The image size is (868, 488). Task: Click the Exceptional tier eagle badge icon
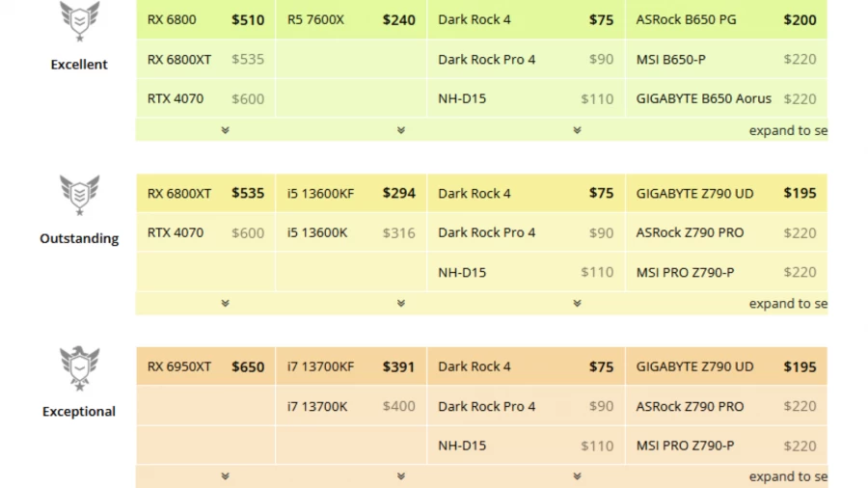point(79,368)
